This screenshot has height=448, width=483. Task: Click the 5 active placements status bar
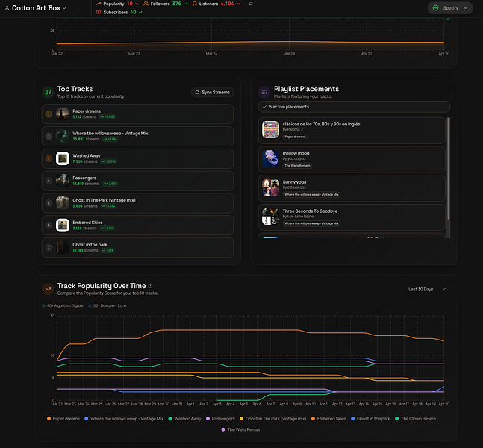click(354, 107)
